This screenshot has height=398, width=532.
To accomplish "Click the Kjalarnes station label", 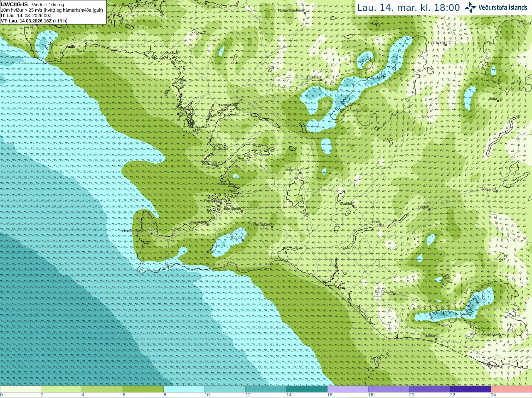I will coord(226,184).
